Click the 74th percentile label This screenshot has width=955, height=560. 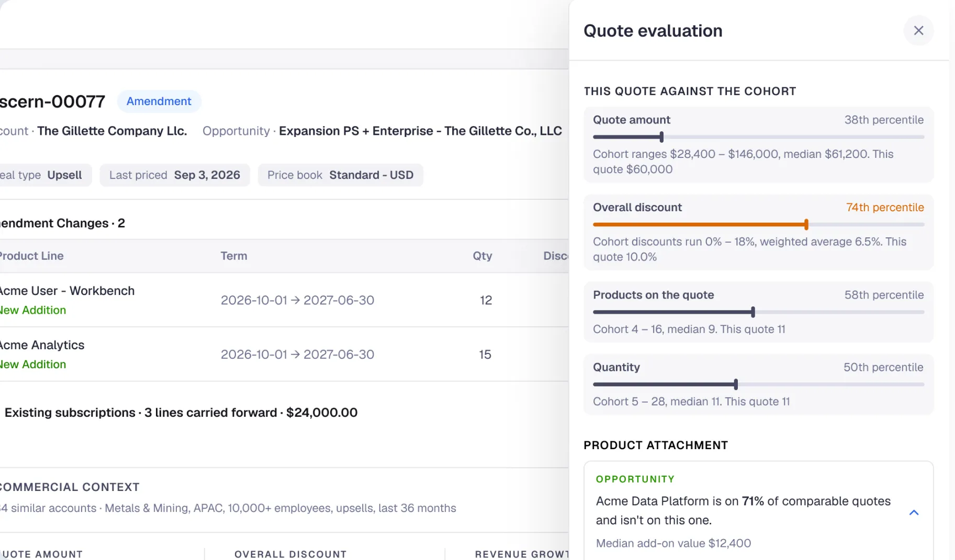(x=885, y=208)
